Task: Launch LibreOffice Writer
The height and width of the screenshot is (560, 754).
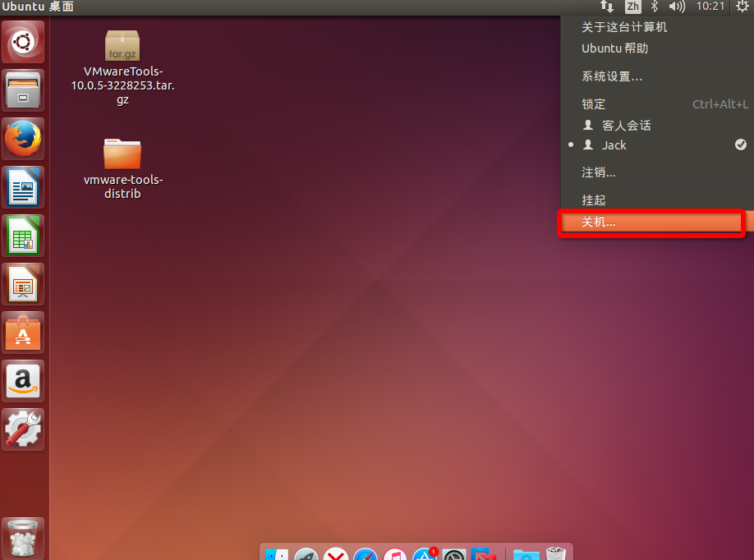Action: [x=23, y=187]
